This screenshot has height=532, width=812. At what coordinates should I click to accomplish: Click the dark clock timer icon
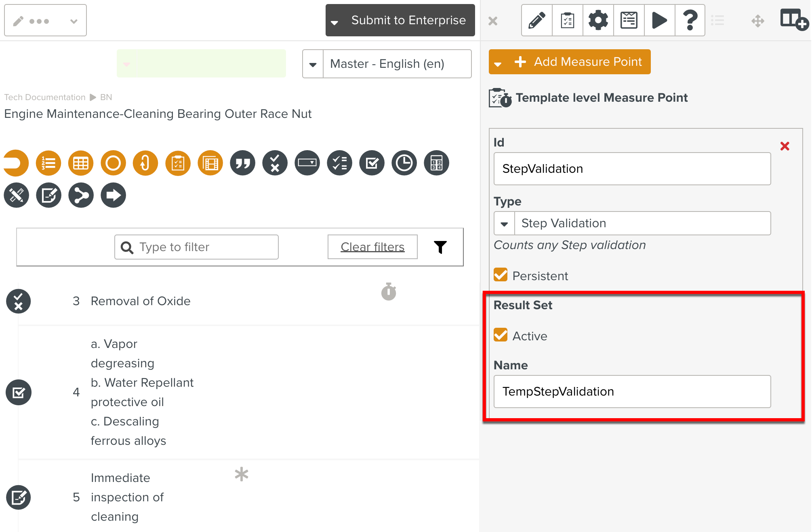(x=404, y=163)
